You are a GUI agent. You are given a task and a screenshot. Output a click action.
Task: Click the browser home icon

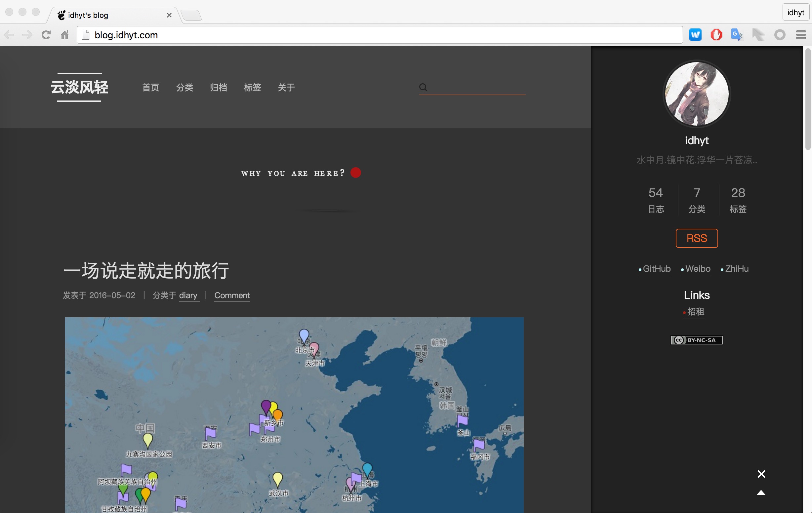pos(64,35)
